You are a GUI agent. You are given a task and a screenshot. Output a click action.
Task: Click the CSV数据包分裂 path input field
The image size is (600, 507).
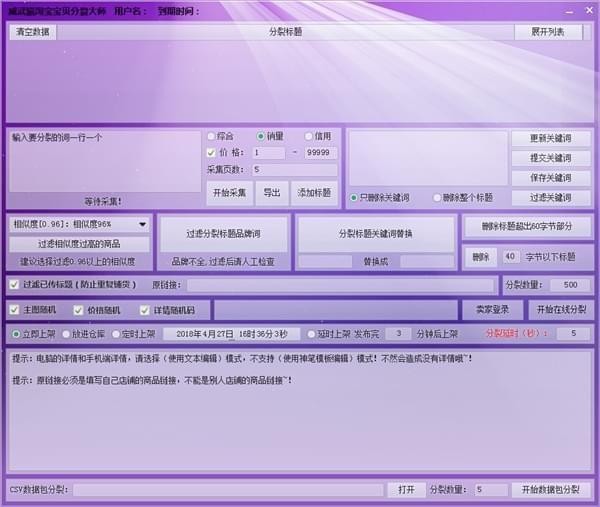click(x=228, y=490)
